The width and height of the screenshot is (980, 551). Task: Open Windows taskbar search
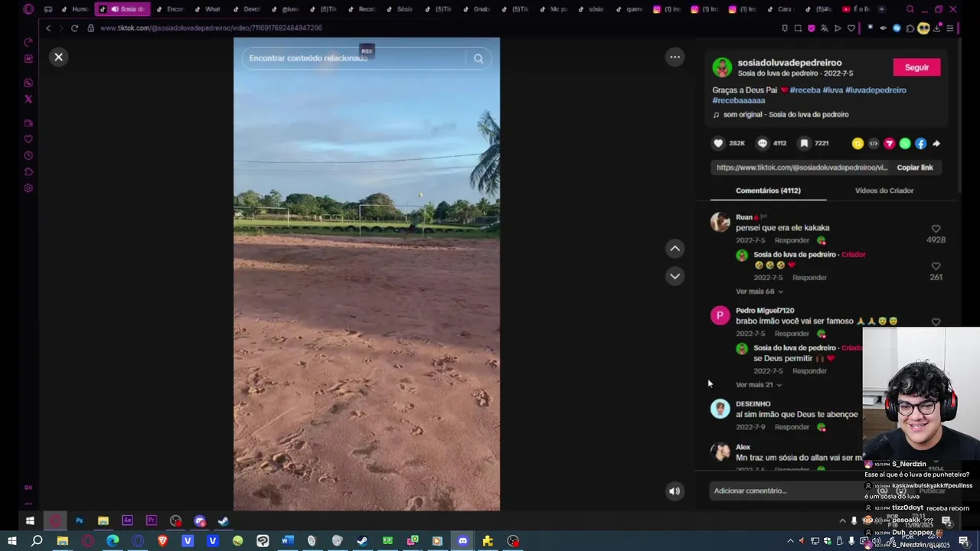tap(36, 541)
